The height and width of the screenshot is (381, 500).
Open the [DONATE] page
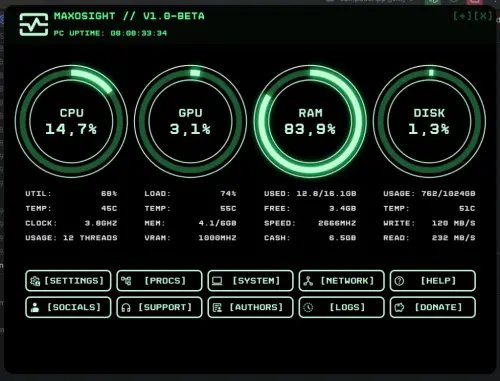(x=433, y=307)
